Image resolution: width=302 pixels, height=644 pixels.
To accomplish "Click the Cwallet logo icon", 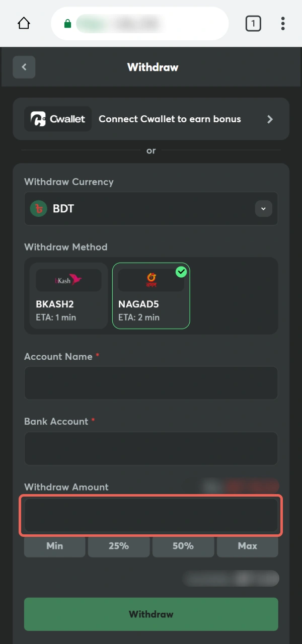I will click(x=39, y=119).
